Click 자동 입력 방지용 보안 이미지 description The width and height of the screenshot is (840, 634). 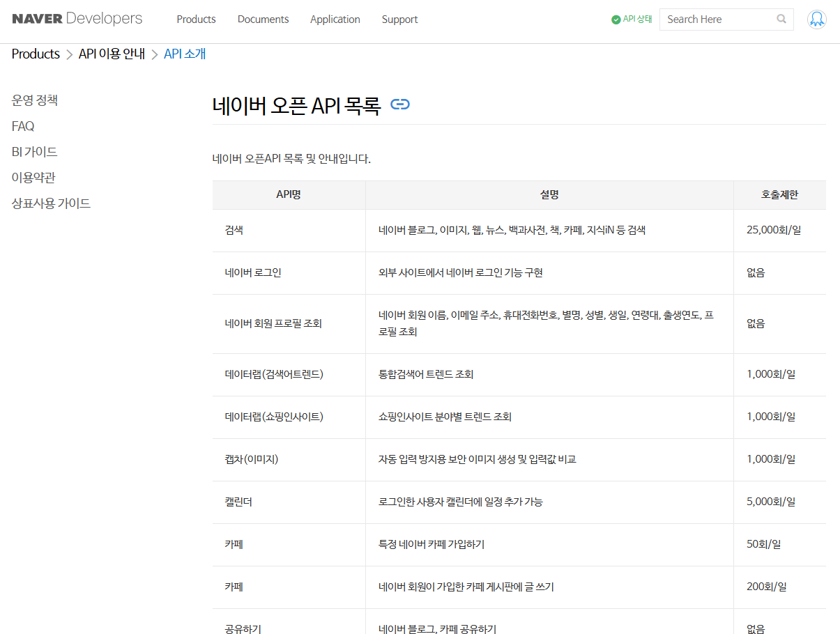tap(478, 459)
